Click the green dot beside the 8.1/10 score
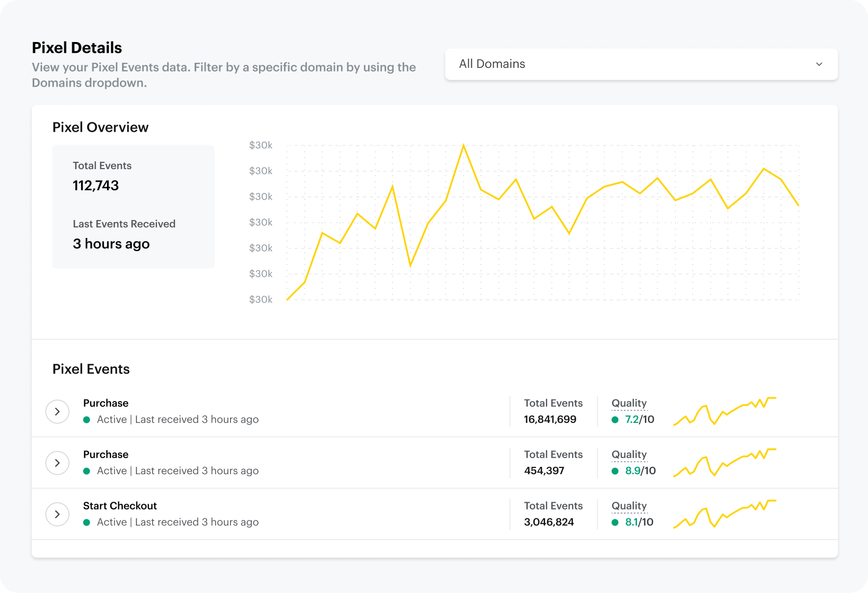Viewport: 868px width, 593px height. click(615, 522)
